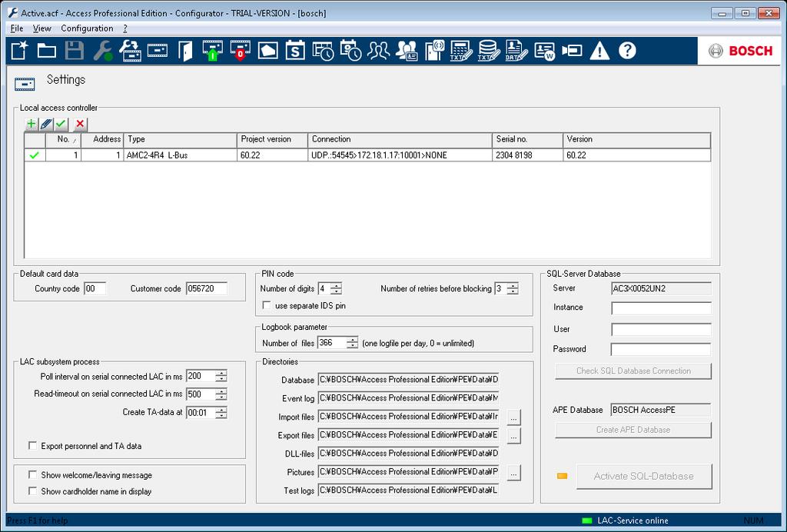Adjust the Read-timeout spinner arrows
The width and height of the screenshot is (787, 532).
coord(221,394)
